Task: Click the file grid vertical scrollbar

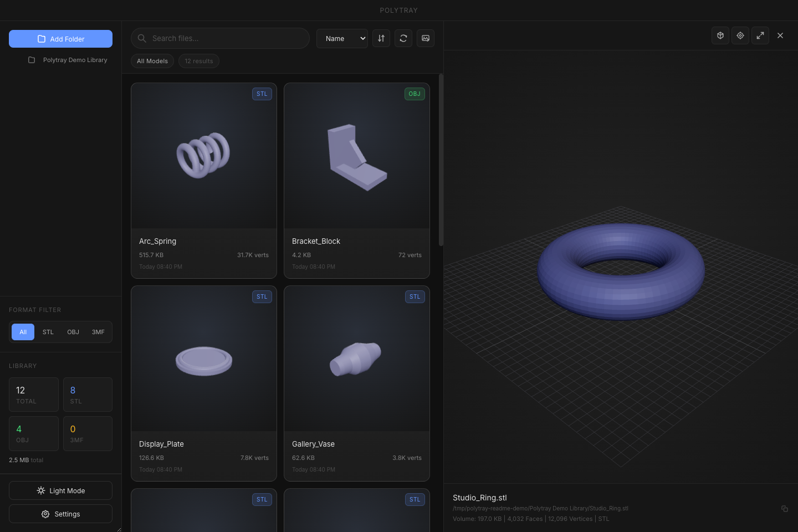Action: click(441, 160)
